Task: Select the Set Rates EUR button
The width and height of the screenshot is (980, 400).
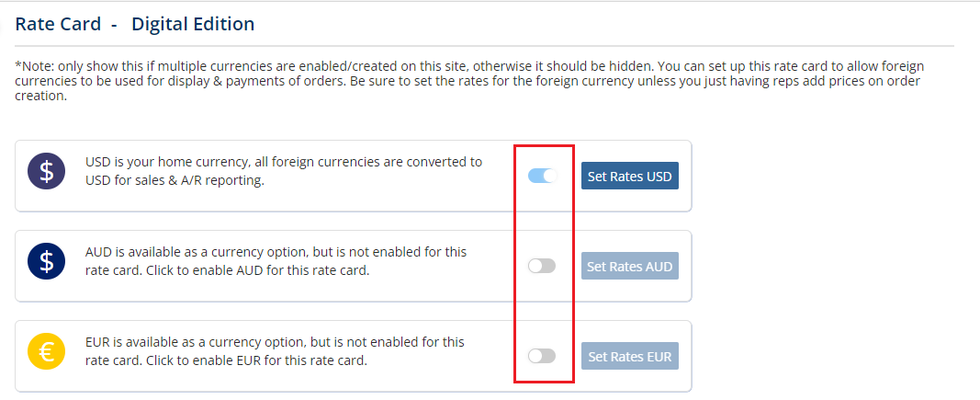Action: (x=630, y=356)
